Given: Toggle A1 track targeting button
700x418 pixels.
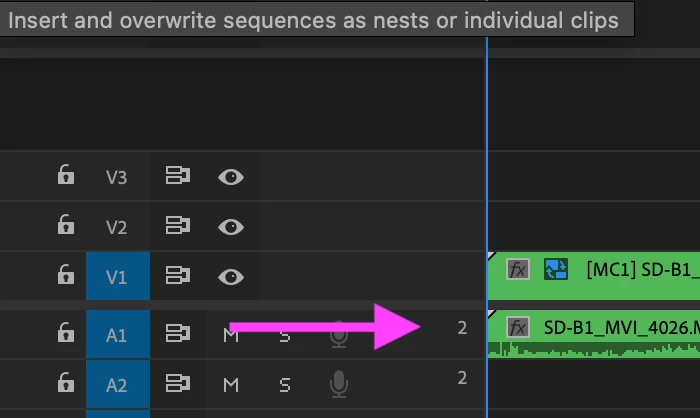Looking at the screenshot, I should point(117,335).
